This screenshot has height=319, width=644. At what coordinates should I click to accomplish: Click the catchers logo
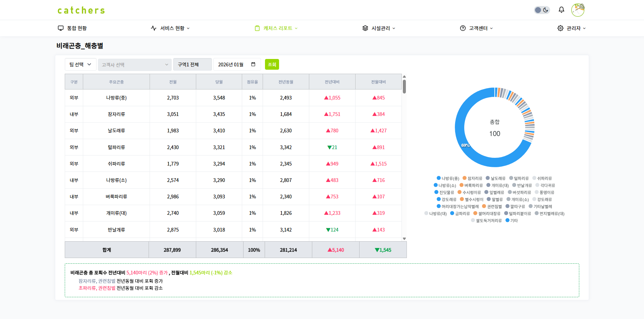pos(81,10)
